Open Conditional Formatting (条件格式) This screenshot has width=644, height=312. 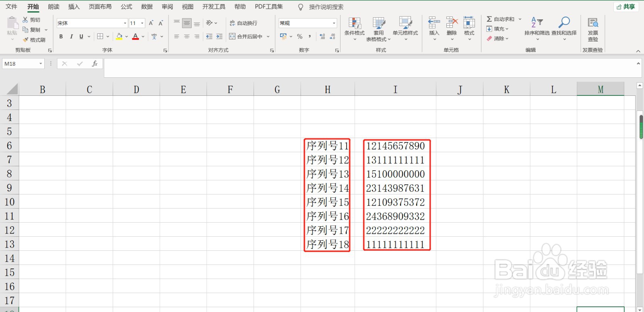point(355,29)
